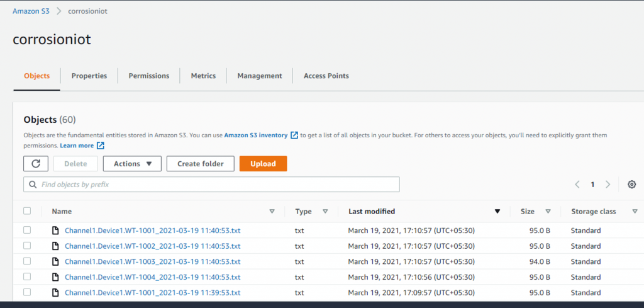Image resolution: width=644 pixels, height=308 pixels.
Task: Open the Amazon S3 inventory link
Action: (x=256, y=135)
